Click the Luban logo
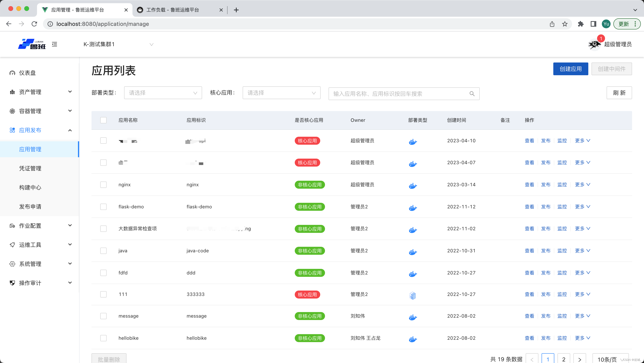This screenshot has height=363, width=644. 32,44
